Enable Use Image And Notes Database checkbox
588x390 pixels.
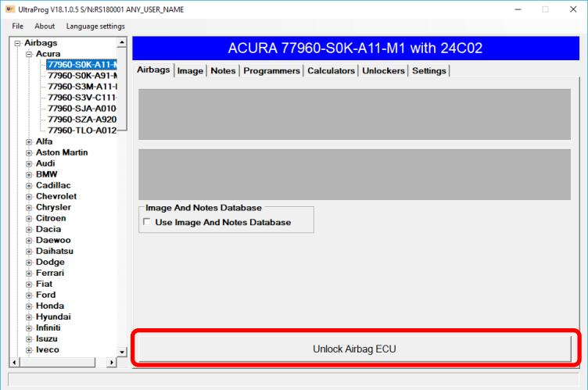147,222
